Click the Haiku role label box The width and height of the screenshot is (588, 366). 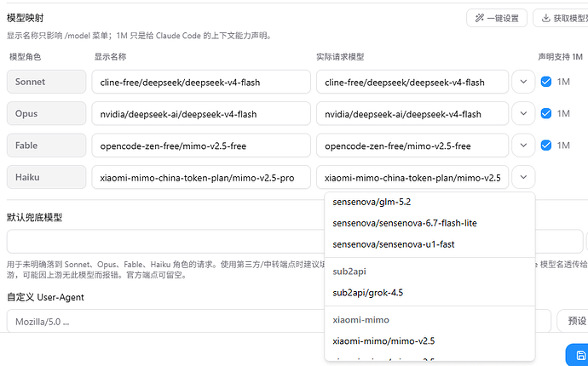47,177
